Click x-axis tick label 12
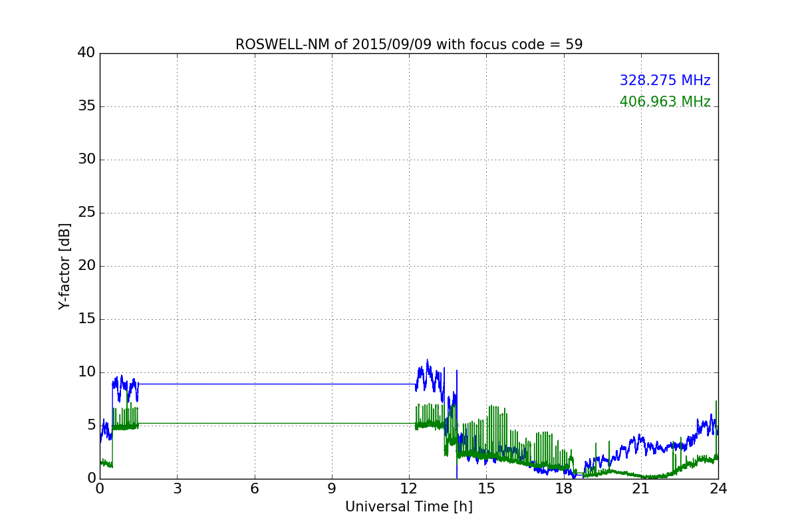 coord(409,488)
